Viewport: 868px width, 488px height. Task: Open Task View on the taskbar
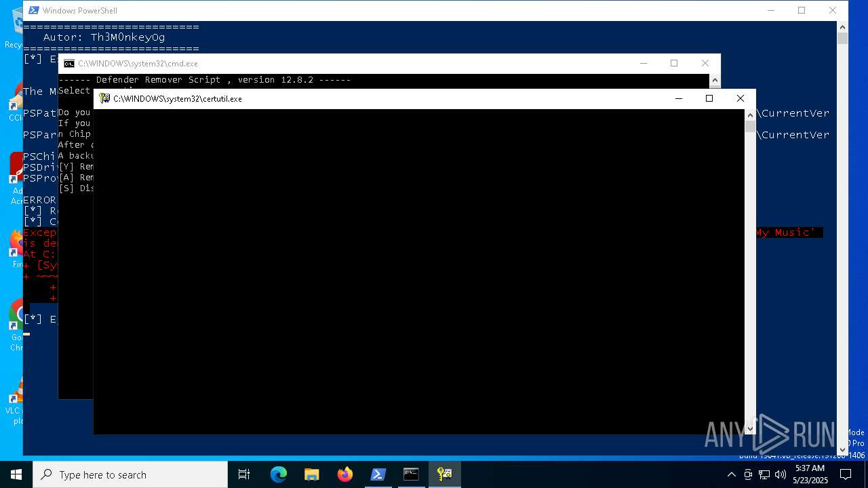point(244,474)
